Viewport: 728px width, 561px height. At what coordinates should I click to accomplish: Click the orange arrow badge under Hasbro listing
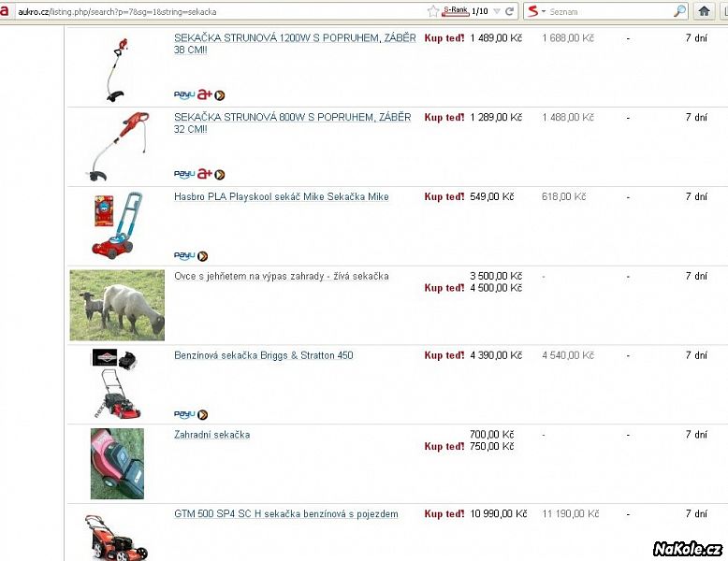click(203, 256)
